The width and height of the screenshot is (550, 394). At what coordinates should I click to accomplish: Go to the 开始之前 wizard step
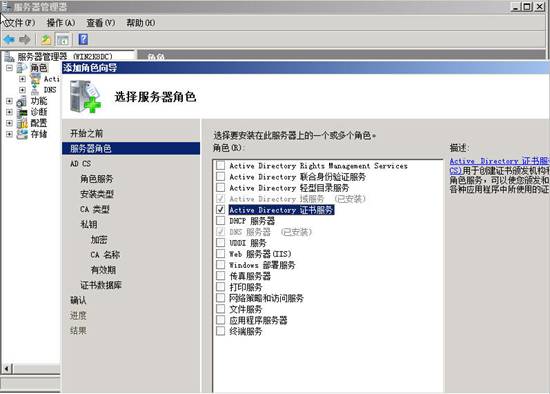87,133
